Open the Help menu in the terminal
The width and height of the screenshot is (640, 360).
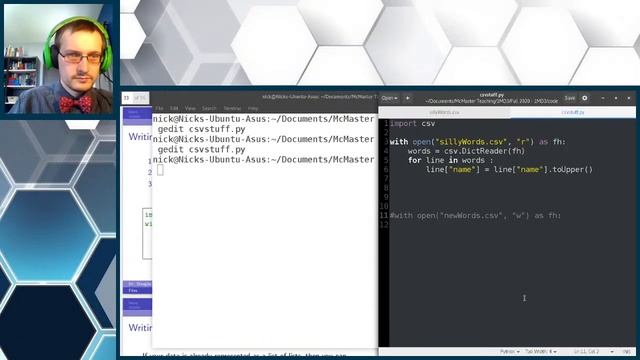(x=253, y=109)
